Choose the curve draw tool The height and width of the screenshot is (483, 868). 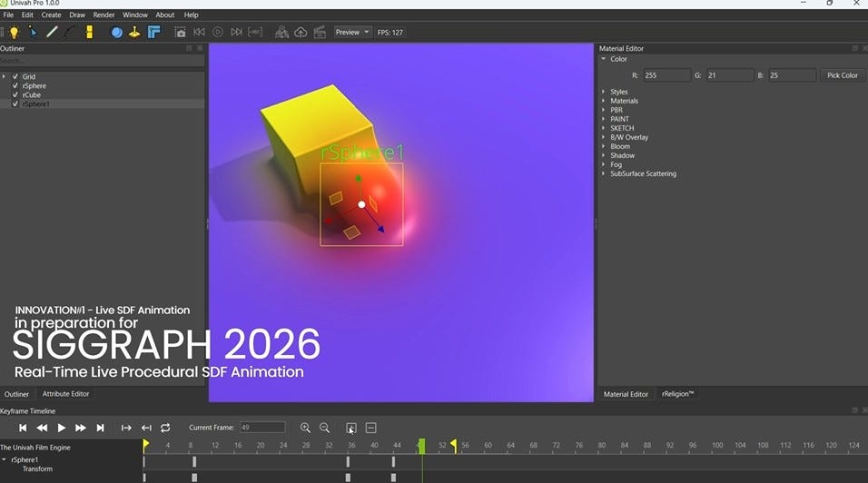69,32
